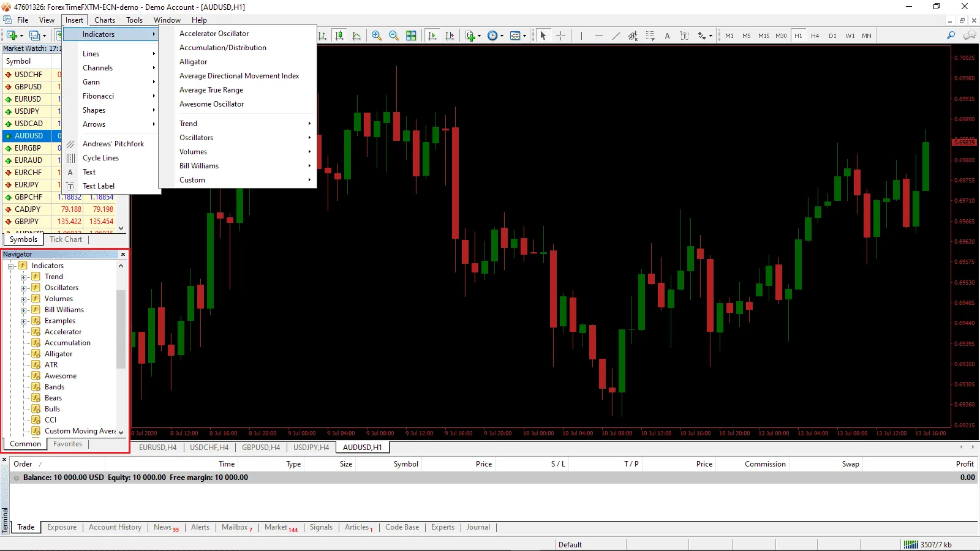Image resolution: width=980 pixels, height=551 pixels.
Task: Open the search magnifier in toolbar
Action: 951,36
